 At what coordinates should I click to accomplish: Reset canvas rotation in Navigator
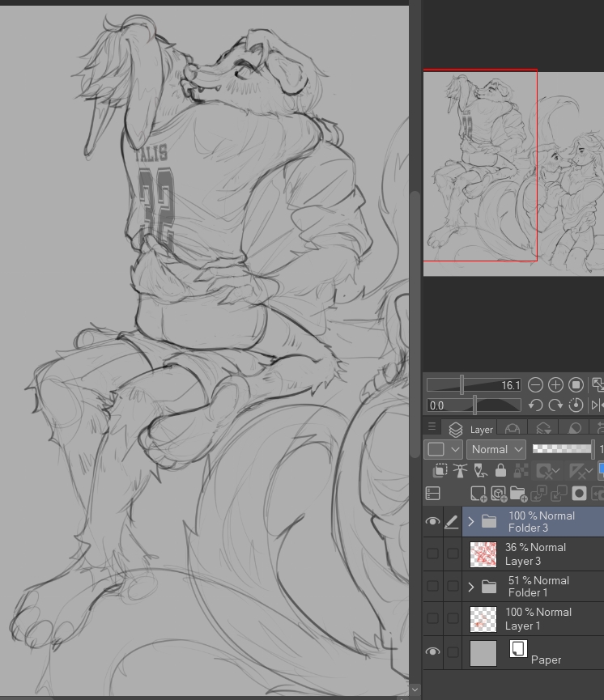[x=576, y=405]
